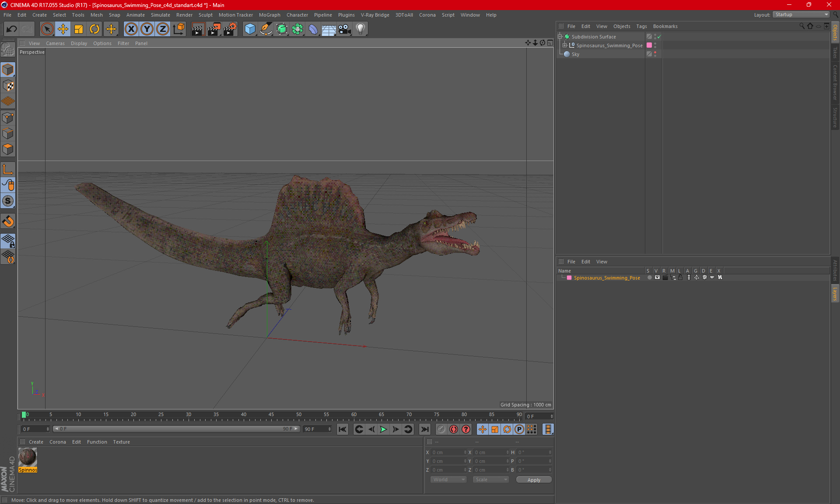Open the array modeling objects icon

click(x=297, y=29)
